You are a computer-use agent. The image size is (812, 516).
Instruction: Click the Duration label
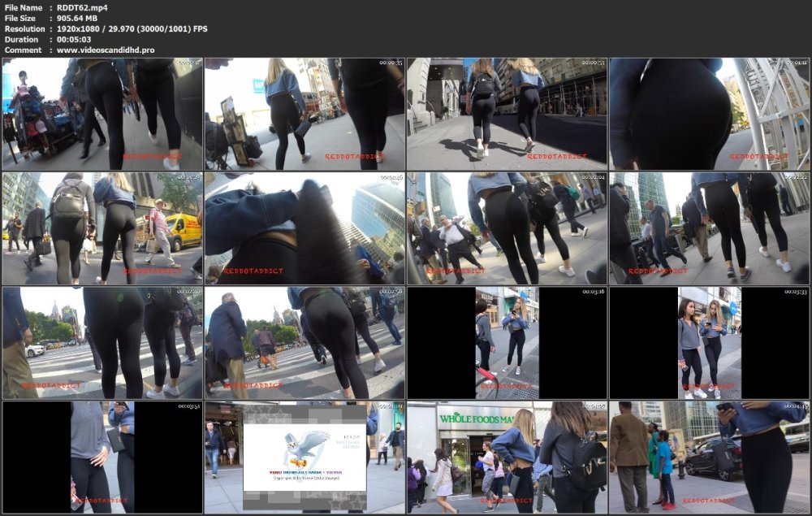coord(21,39)
